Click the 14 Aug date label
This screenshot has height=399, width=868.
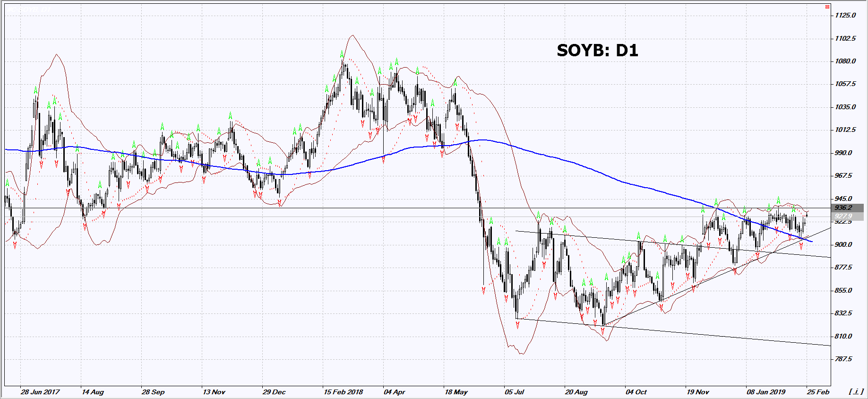pyautogui.click(x=93, y=392)
